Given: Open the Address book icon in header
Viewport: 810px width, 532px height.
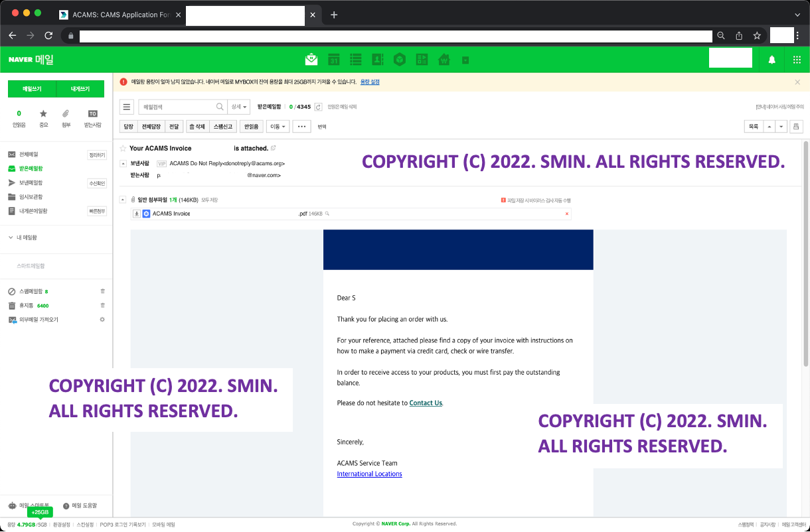Looking at the screenshot, I should point(377,60).
